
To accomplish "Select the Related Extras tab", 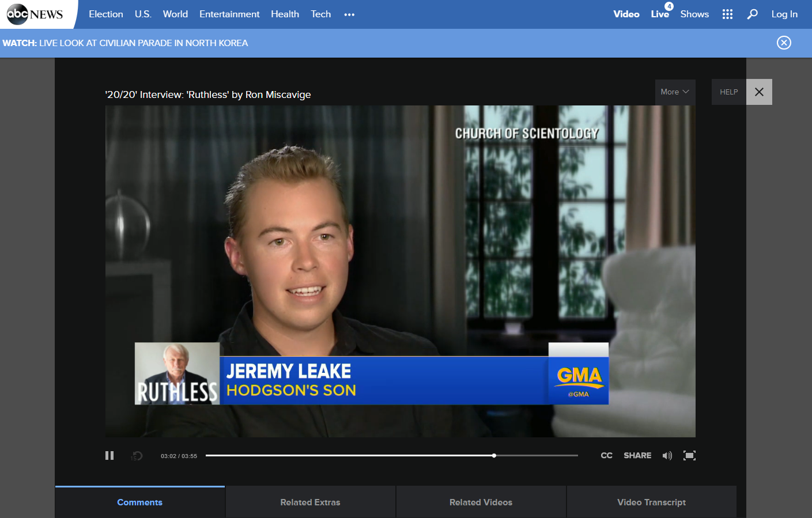I will 310,502.
